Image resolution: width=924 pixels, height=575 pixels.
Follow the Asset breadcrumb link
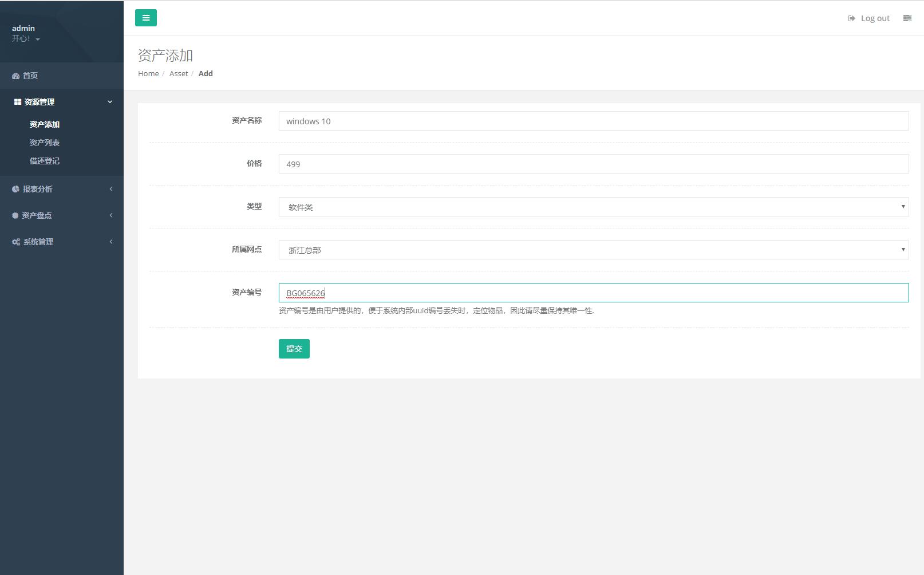179,73
